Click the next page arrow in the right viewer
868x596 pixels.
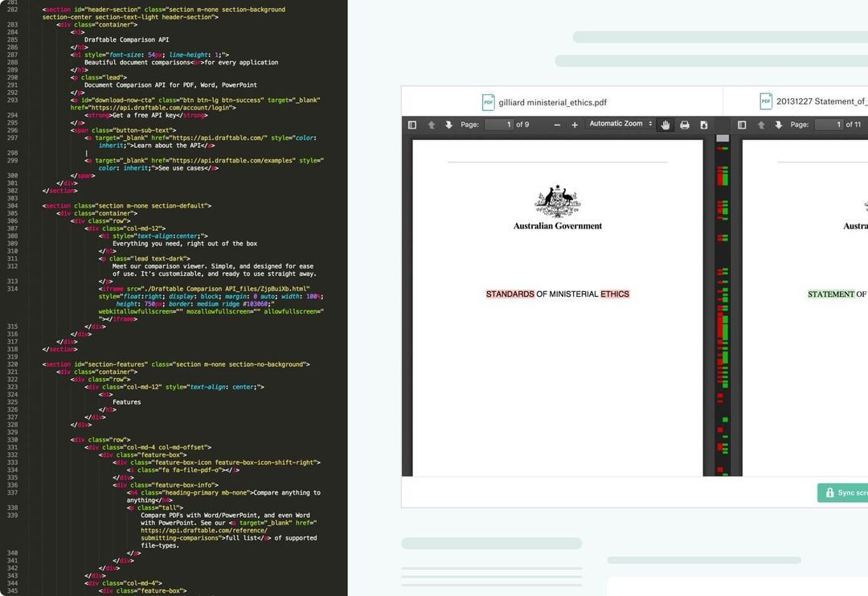pos(779,125)
